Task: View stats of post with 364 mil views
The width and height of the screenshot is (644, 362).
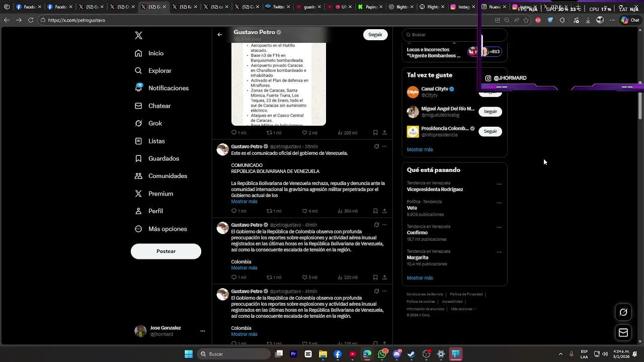Action: tap(347, 211)
